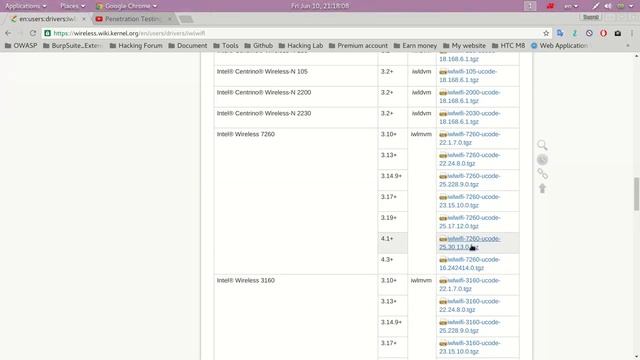This screenshot has width=640, height=360.
Task: Download iwlwifi-7260-ucode-23.15.10.0.tgz
Action: click(x=470, y=201)
